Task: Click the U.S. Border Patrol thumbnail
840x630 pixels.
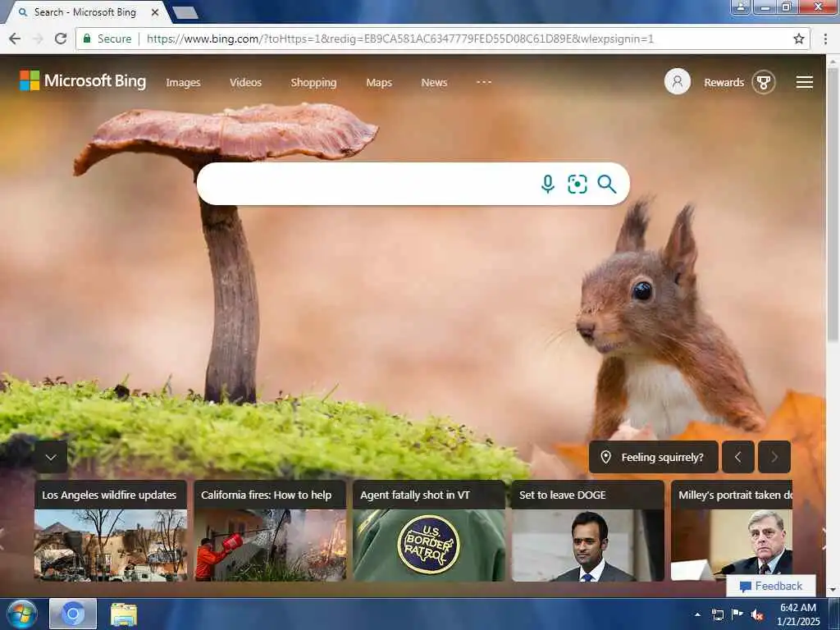Action: 429,546
